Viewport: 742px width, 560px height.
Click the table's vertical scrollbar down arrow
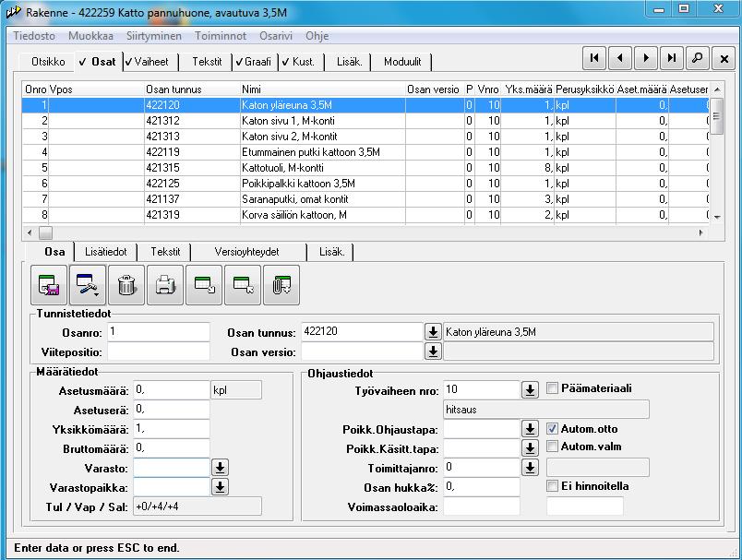click(717, 217)
